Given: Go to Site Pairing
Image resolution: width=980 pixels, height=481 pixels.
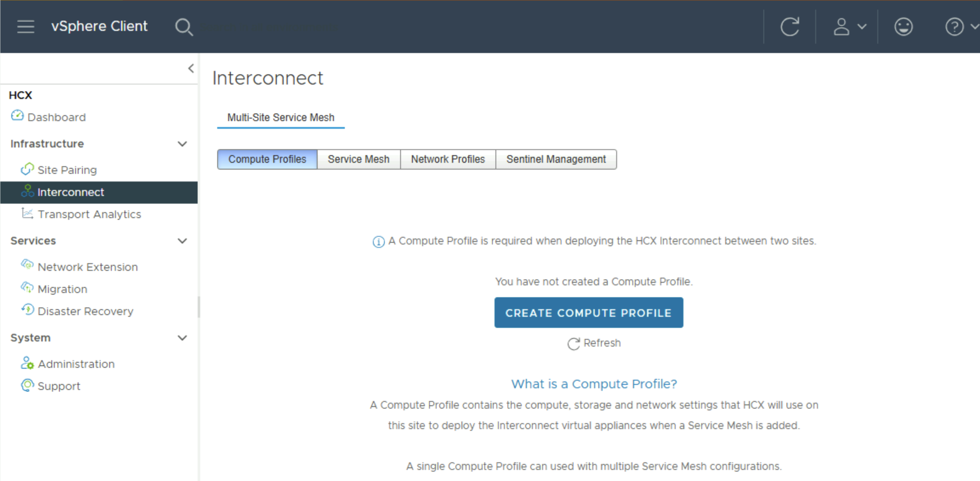Looking at the screenshot, I should click(67, 170).
